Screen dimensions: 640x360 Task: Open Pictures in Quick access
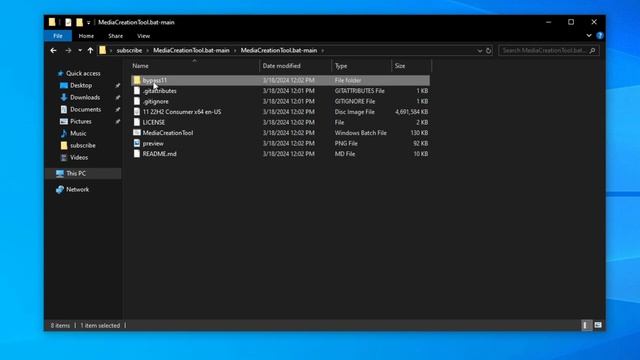[x=80, y=122]
